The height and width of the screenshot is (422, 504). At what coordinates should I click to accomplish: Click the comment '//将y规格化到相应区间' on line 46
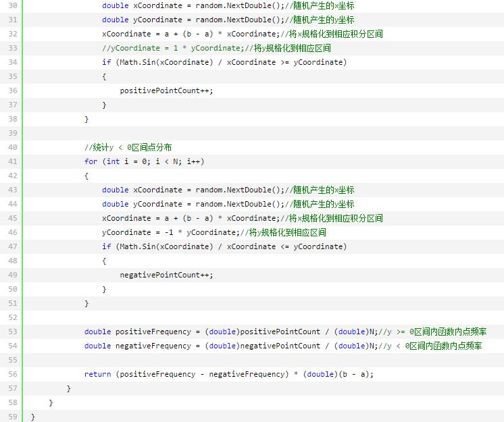coord(283,232)
